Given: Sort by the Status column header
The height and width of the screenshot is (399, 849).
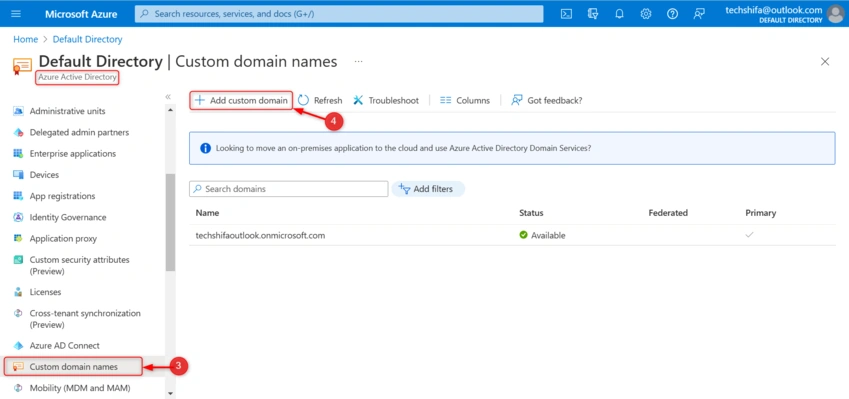Looking at the screenshot, I should pyautogui.click(x=531, y=213).
